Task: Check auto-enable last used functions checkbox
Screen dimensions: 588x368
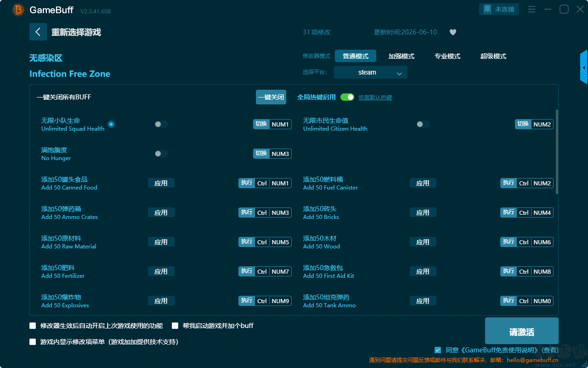Action: click(33, 326)
